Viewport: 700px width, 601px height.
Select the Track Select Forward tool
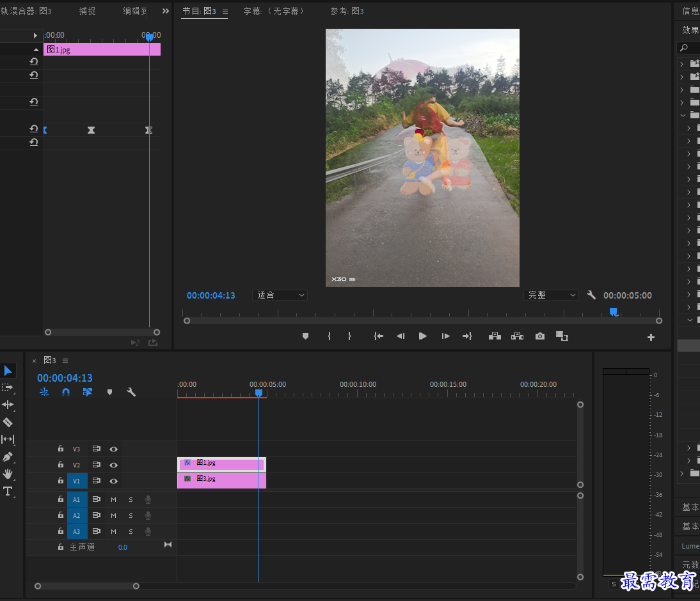[8, 387]
